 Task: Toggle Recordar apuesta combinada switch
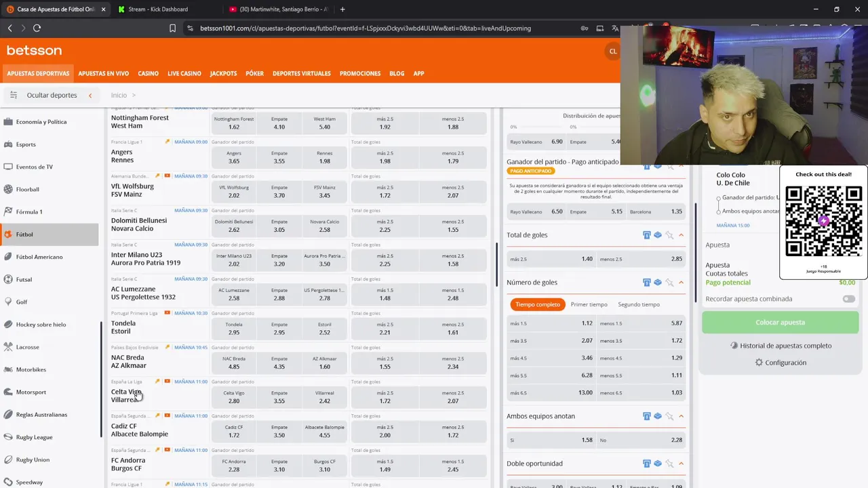tap(848, 299)
